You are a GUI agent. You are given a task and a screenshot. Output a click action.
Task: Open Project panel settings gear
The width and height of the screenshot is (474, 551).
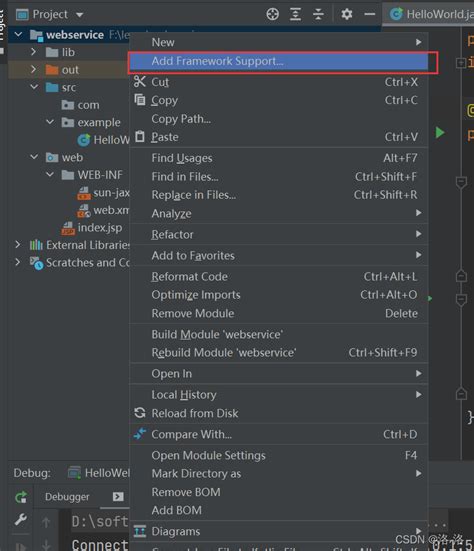(x=346, y=14)
